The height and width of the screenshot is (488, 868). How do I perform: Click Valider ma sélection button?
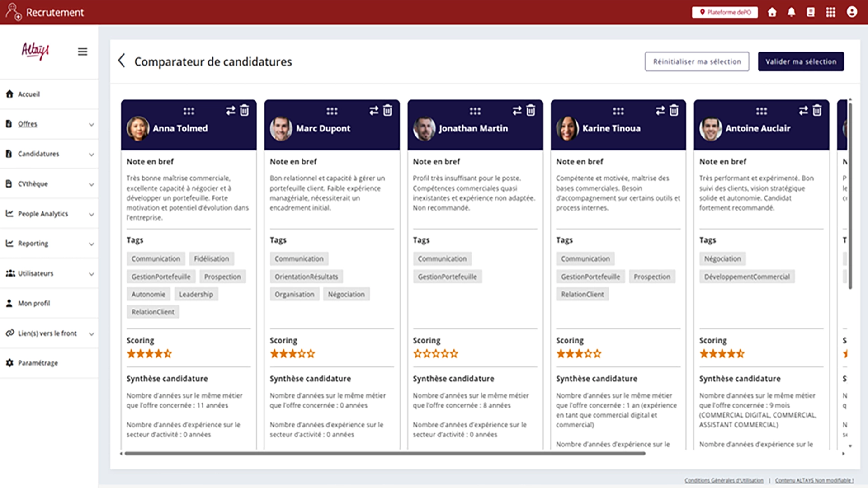801,61
